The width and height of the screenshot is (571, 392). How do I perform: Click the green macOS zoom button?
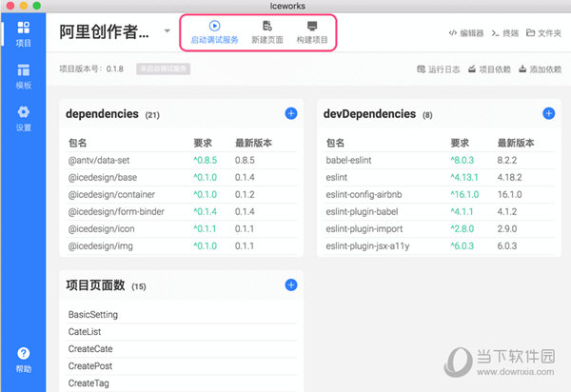[x=36, y=6]
